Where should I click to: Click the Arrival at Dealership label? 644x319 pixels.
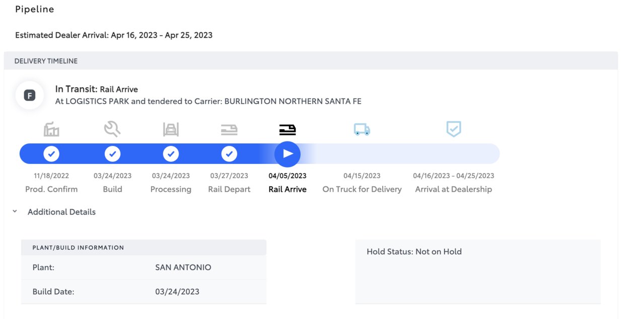pyautogui.click(x=454, y=189)
